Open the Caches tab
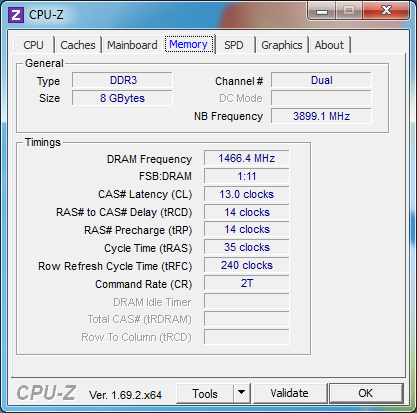The height and width of the screenshot is (413, 417). click(x=78, y=45)
